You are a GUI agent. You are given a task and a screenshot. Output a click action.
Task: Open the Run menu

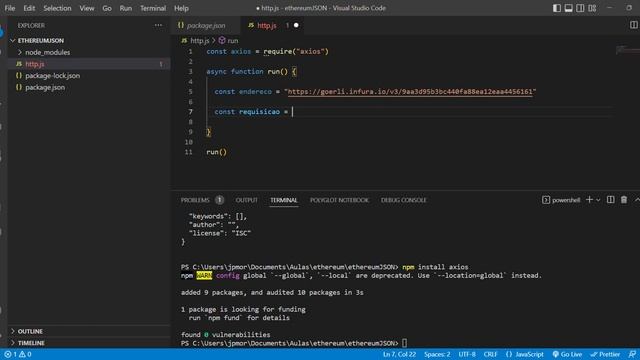pyautogui.click(x=126, y=8)
